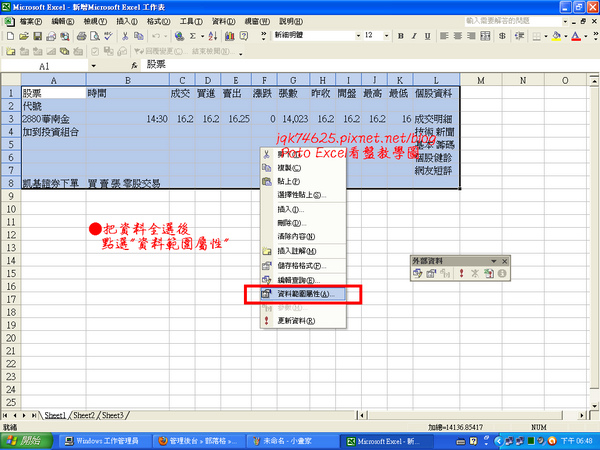Click the Windows 開始 Start button
The height and width of the screenshot is (450, 600).
pyautogui.click(x=26, y=441)
